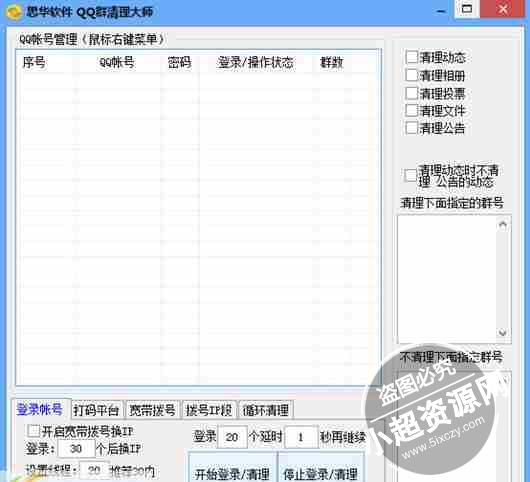Click the 群数 column header
Viewport: 530px width, 482px height.
click(332, 62)
